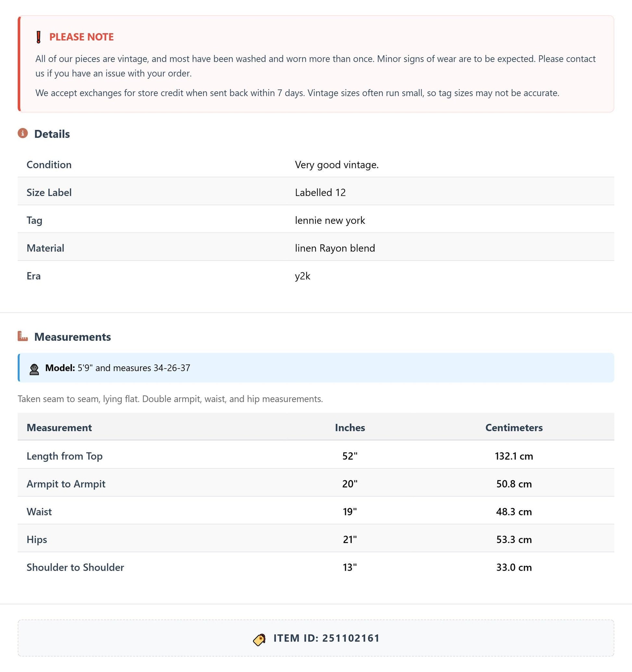This screenshot has width=632, height=672.
Task: Click the Inches column header
Action: tap(350, 428)
